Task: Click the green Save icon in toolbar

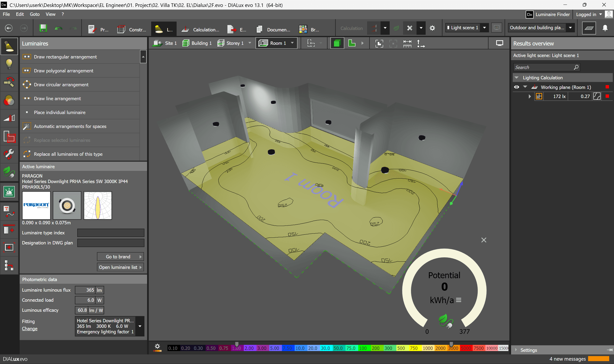Action: click(x=43, y=28)
